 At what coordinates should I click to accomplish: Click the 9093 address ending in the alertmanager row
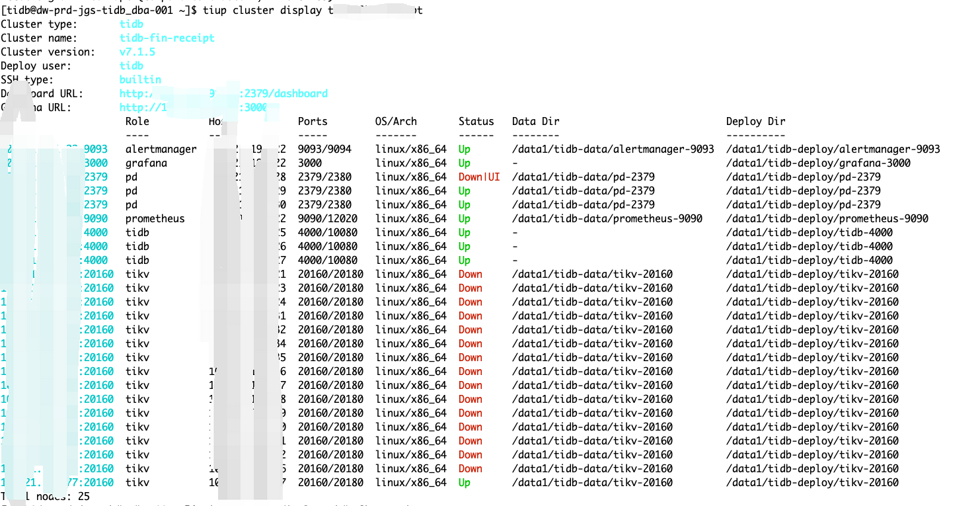(95, 149)
